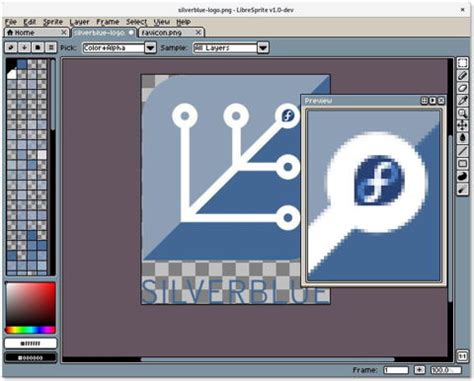Open the Pick dropdown arrow
The width and height of the screenshot is (474, 381).
coord(150,48)
